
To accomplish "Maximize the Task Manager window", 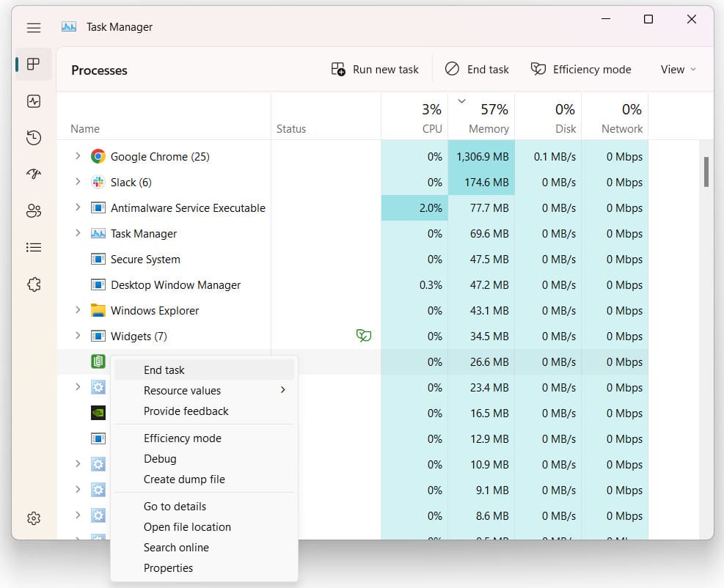I will [x=648, y=19].
